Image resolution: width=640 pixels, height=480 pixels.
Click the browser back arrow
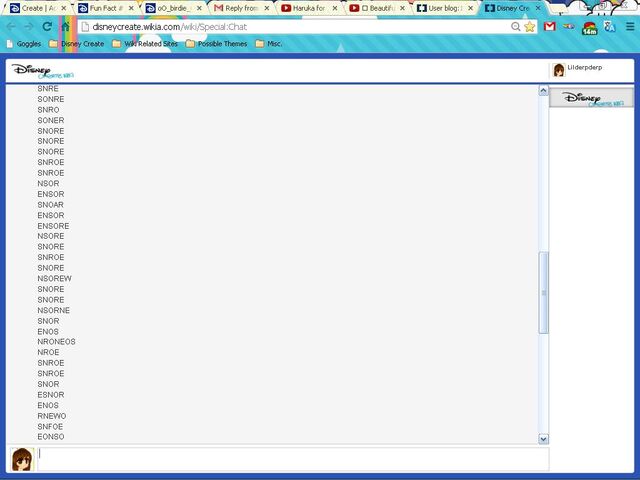click(x=11, y=27)
